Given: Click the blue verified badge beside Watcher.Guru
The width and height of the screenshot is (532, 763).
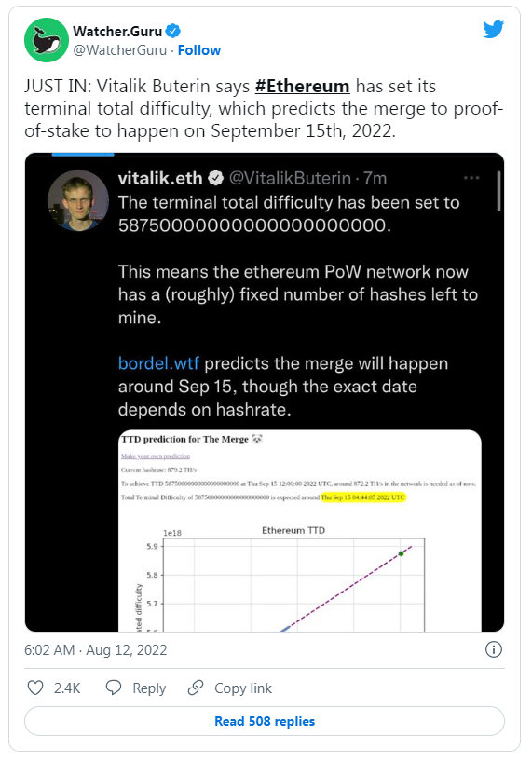Looking at the screenshot, I should tap(172, 31).
